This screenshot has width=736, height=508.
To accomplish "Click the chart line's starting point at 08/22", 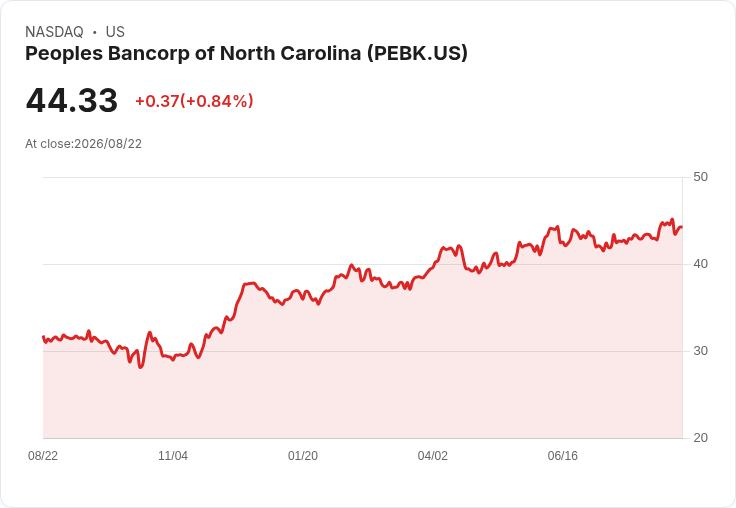I will (x=43, y=337).
